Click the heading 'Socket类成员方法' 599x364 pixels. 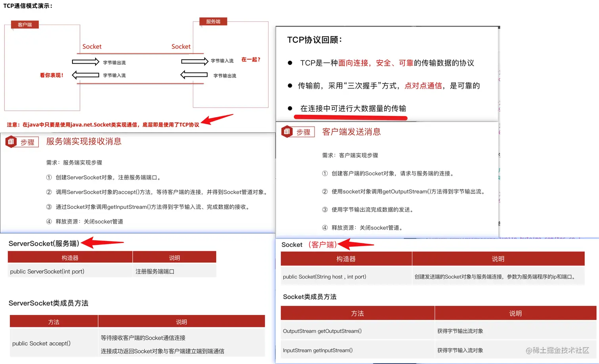(310, 297)
